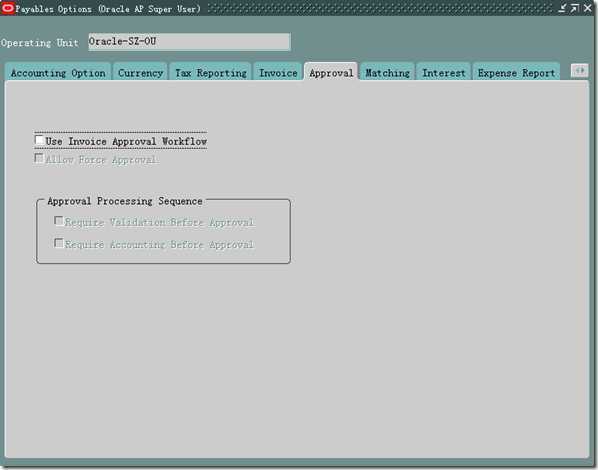Select the Approval tab
Screen dimensions: 598x470
point(331,72)
